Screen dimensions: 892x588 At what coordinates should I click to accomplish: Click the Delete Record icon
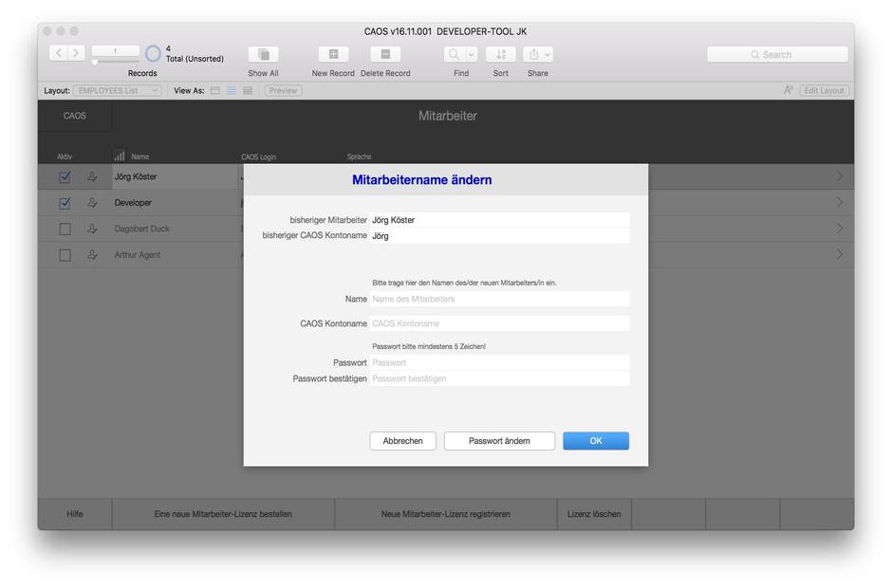385,54
